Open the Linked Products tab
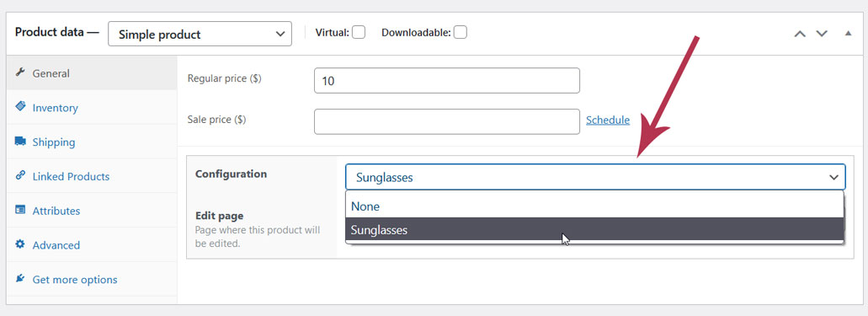The height and width of the screenshot is (316, 868). click(92, 176)
